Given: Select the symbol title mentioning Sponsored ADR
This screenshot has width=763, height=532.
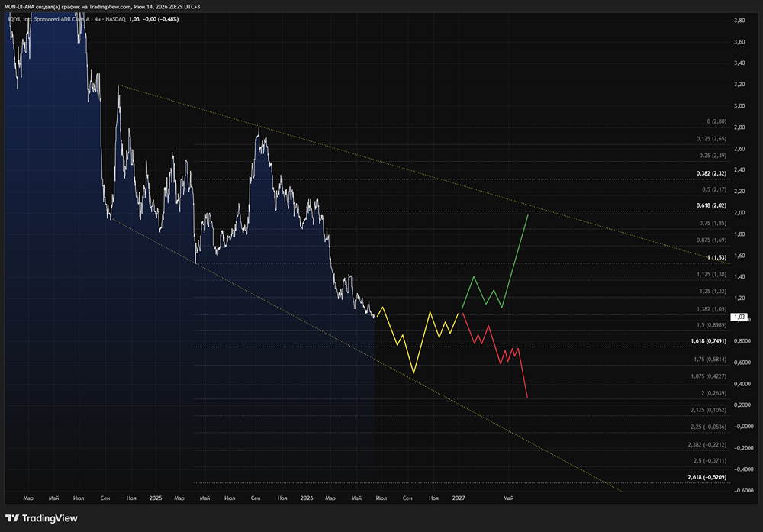Looking at the screenshot, I should [x=66, y=19].
